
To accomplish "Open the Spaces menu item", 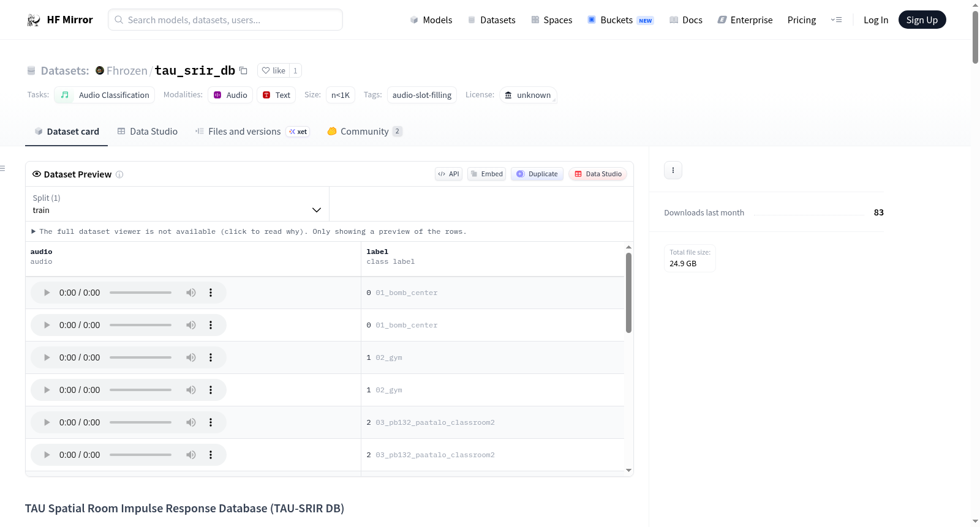I will (551, 20).
